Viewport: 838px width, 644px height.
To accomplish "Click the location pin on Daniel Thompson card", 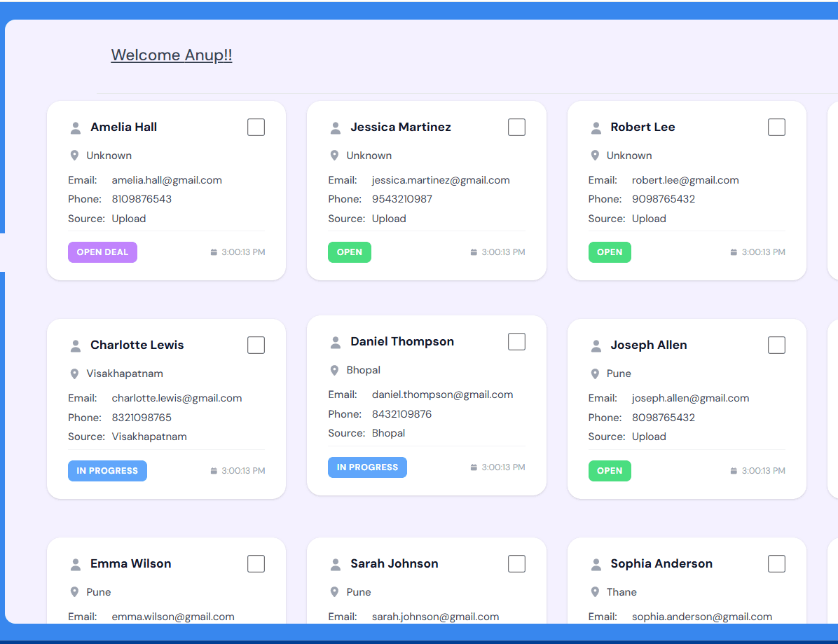I will (x=334, y=369).
